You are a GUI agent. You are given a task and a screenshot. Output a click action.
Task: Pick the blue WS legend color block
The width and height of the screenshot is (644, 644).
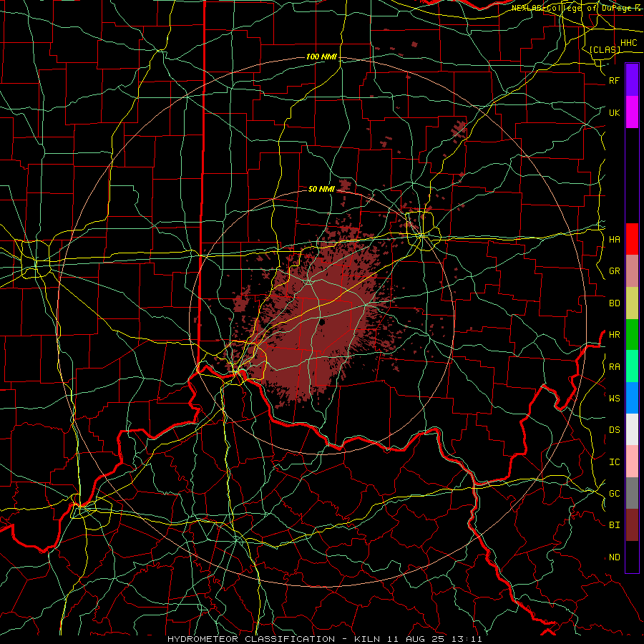click(632, 398)
